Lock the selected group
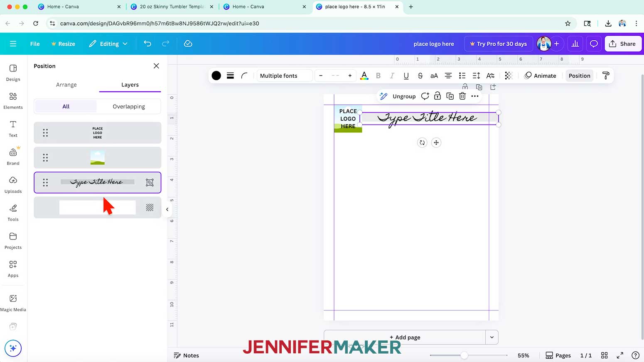Viewport: 644px width, 362px height. coord(438,96)
